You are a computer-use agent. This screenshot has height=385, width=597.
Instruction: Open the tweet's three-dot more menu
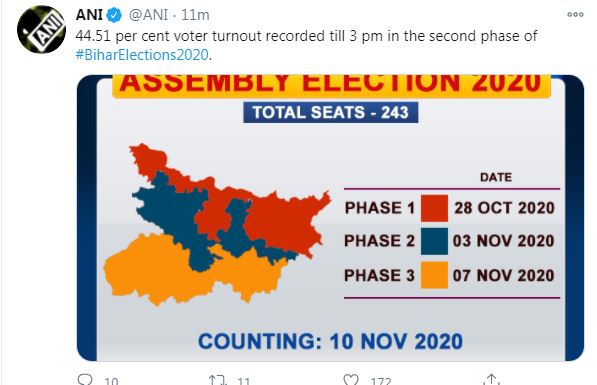[575, 14]
